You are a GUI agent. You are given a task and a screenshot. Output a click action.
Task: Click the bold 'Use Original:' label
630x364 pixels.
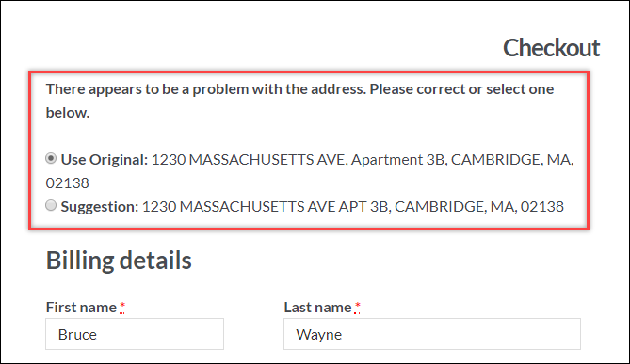(x=105, y=160)
